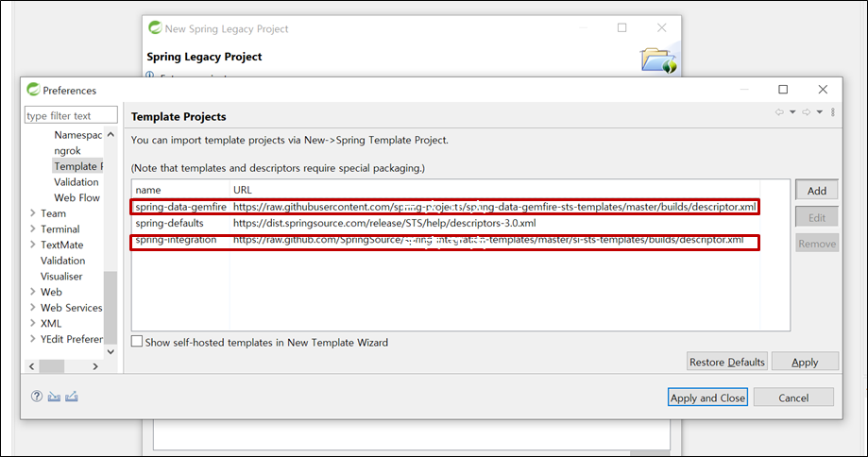Click the Spring icon in New Spring Legacy Project window

tap(155, 27)
